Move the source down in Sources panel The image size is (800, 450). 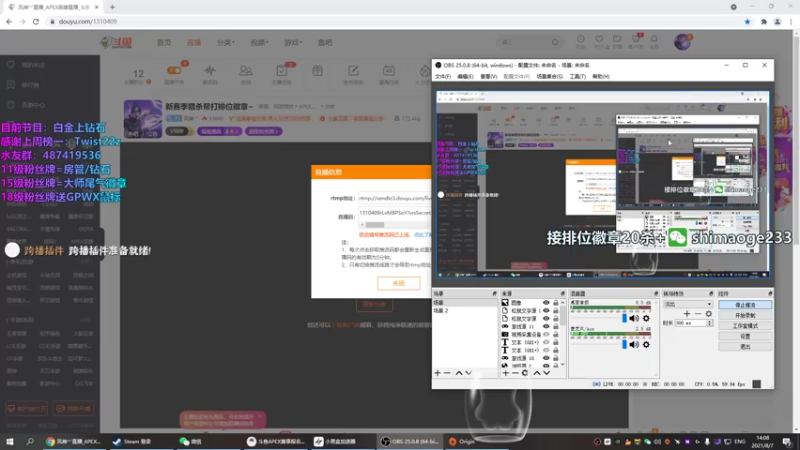point(546,373)
